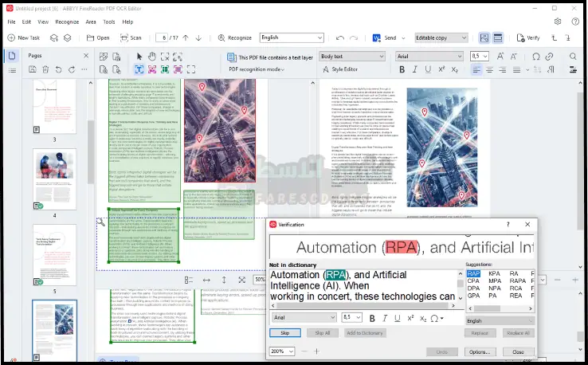
Task: Click the undo arrow in main toolbar
Action: point(340,37)
